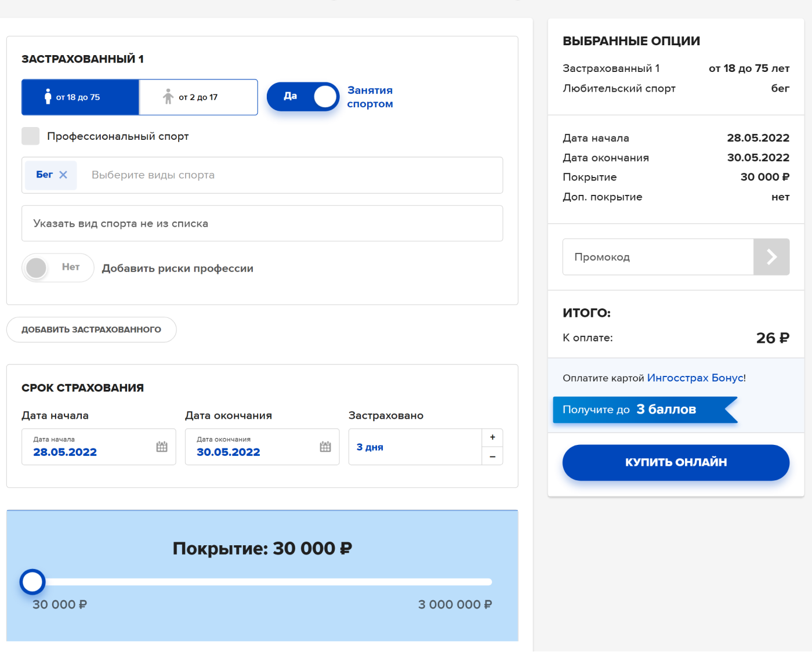Click the Промокод input field
The image size is (812, 652).
click(x=658, y=257)
